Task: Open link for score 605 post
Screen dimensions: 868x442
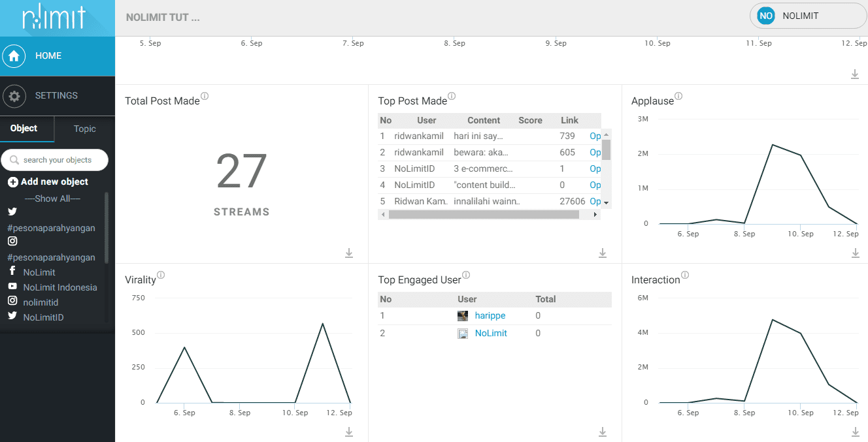Action: [x=595, y=153]
